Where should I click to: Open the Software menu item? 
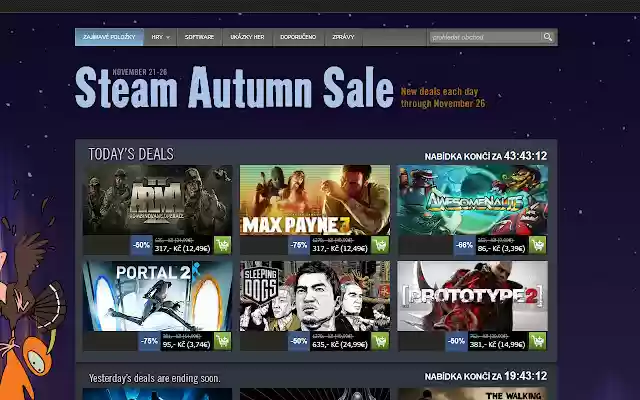point(199,37)
